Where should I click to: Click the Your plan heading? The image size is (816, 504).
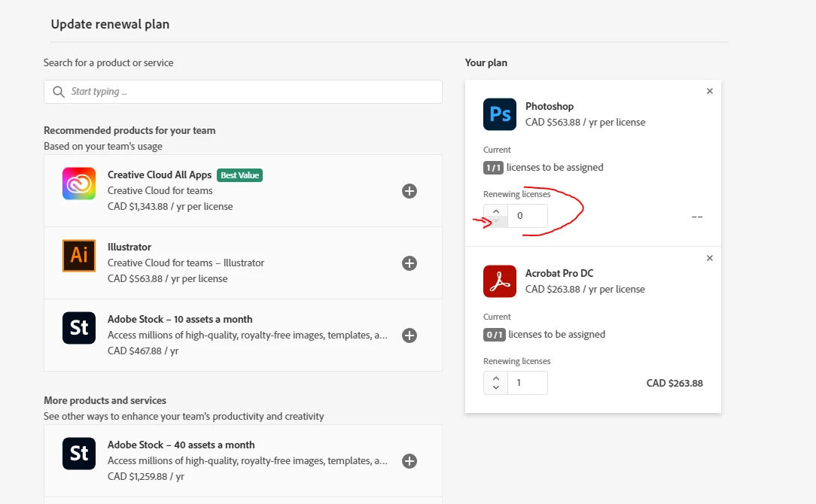click(486, 63)
